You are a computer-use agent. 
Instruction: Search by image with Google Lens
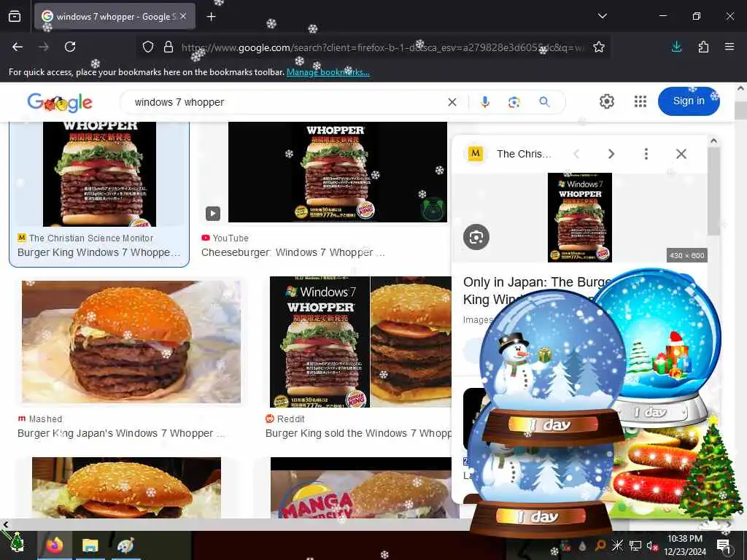514,102
